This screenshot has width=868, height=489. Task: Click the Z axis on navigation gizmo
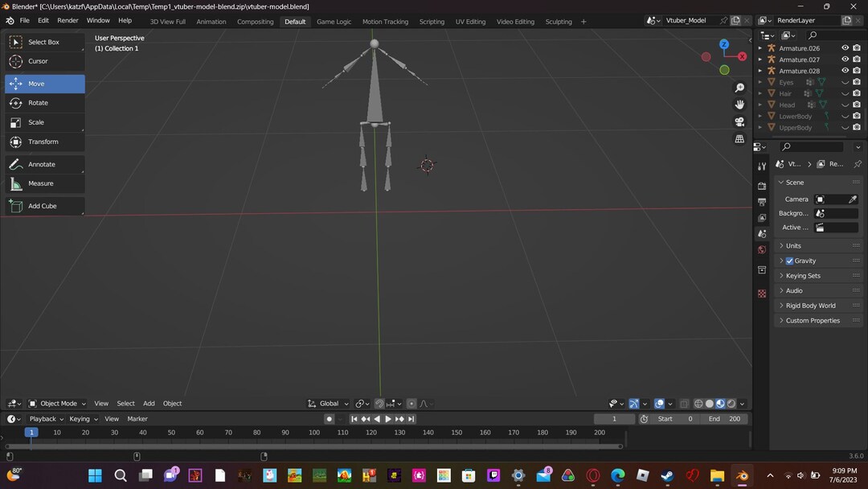pyautogui.click(x=724, y=44)
